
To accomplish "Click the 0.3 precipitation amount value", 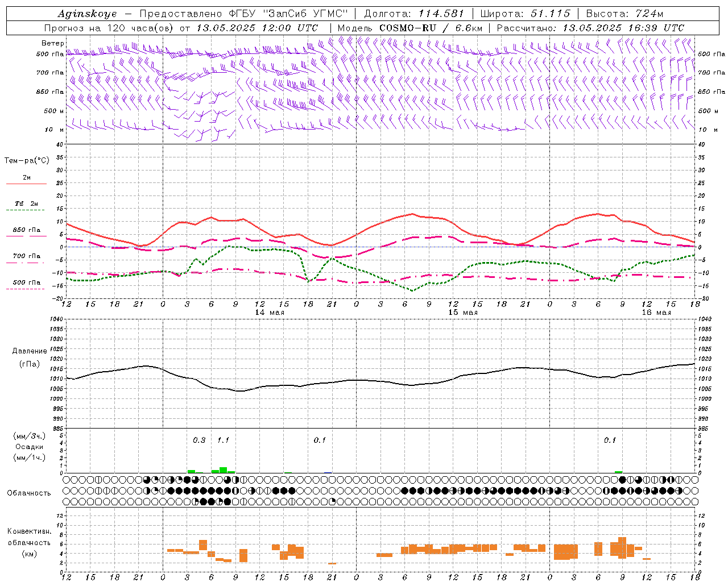I will [199, 440].
